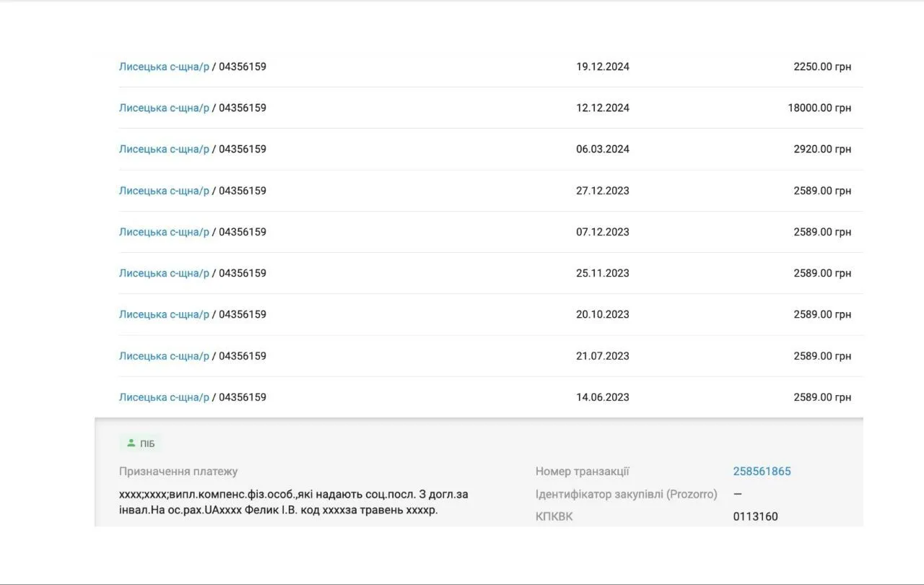The height and width of the screenshot is (585, 924).
Task: Click the person icon in ПІБ badge
Action: (x=131, y=443)
